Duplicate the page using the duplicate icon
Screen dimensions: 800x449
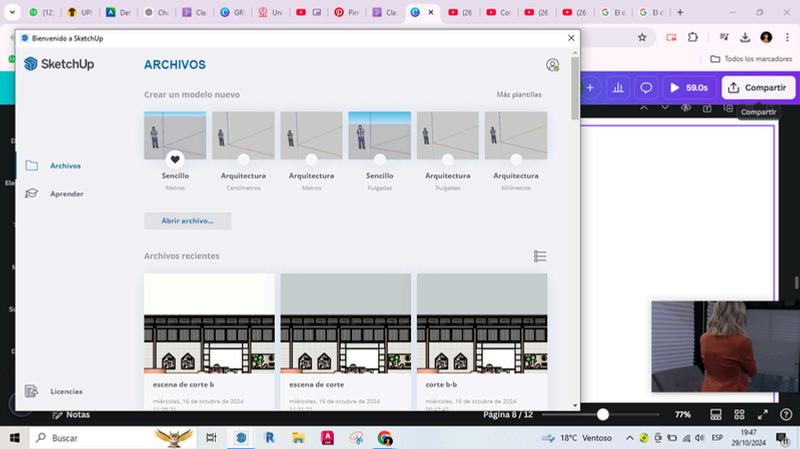point(728,108)
